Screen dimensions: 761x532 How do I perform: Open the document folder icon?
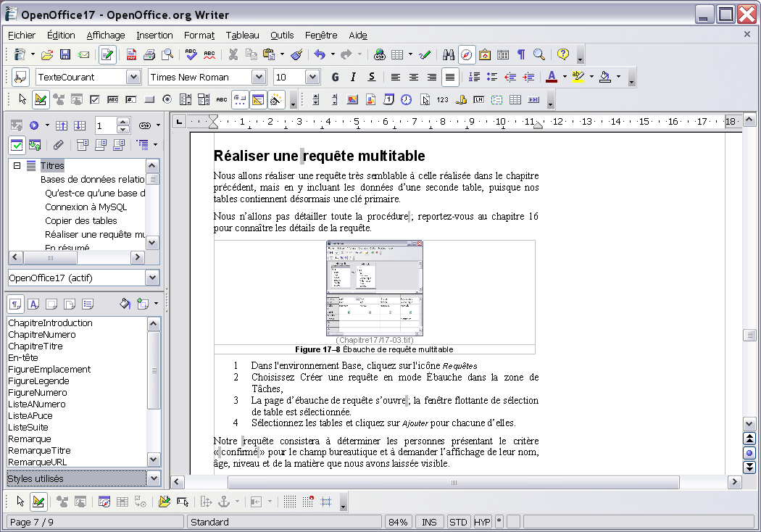(47, 55)
